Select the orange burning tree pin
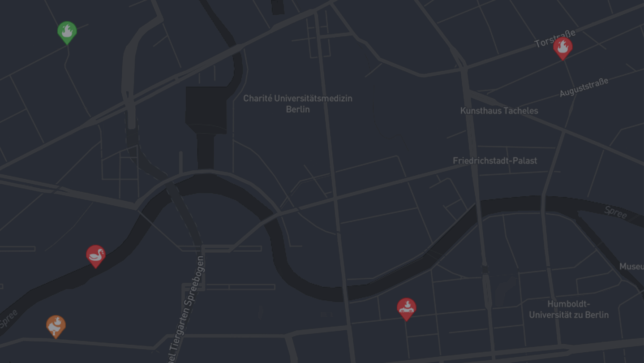 point(56,326)
